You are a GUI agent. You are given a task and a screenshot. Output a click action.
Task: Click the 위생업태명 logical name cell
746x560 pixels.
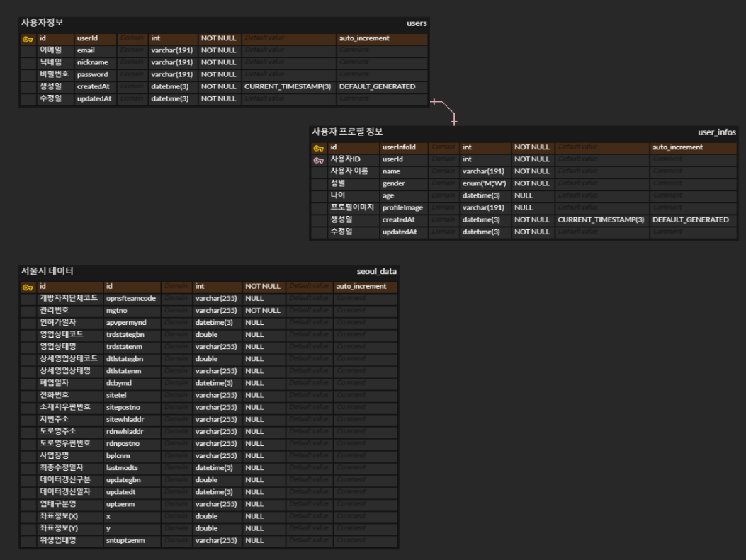click(70, 541)
